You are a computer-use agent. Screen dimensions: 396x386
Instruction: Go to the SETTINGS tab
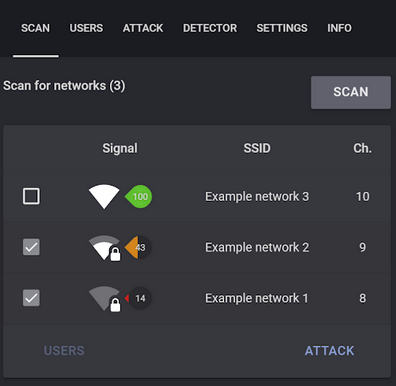(x=282, y=28)
